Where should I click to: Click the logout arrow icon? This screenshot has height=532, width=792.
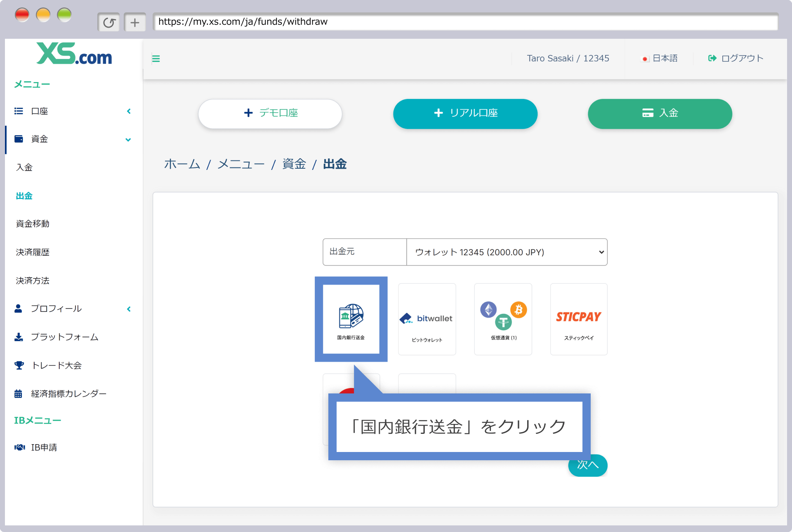tap(712, 58)
